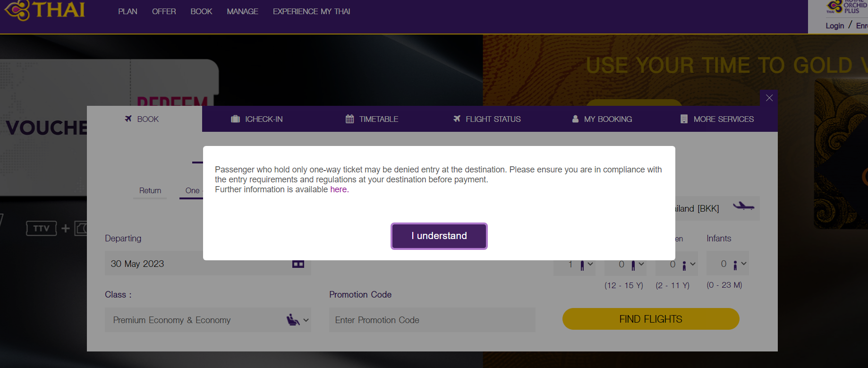The height and width of the screenshot is (368, 868).
Task: Open the Experience My Thai menu
Action: point(311,11)
